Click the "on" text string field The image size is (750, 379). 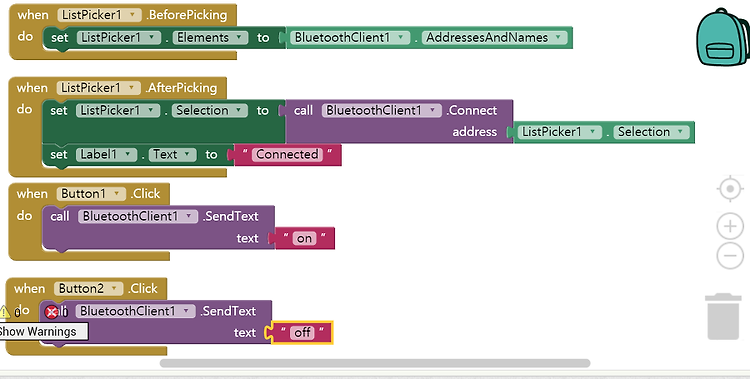point(304,238)
